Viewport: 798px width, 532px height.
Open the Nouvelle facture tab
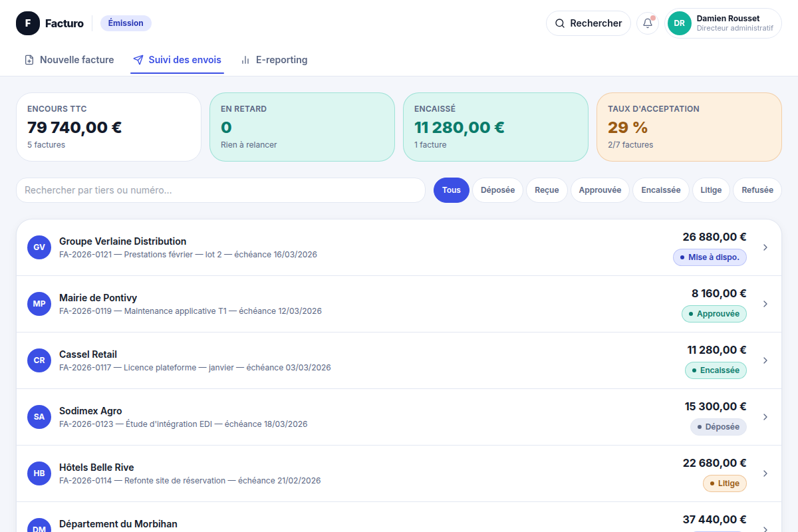[x=69, y=60]
